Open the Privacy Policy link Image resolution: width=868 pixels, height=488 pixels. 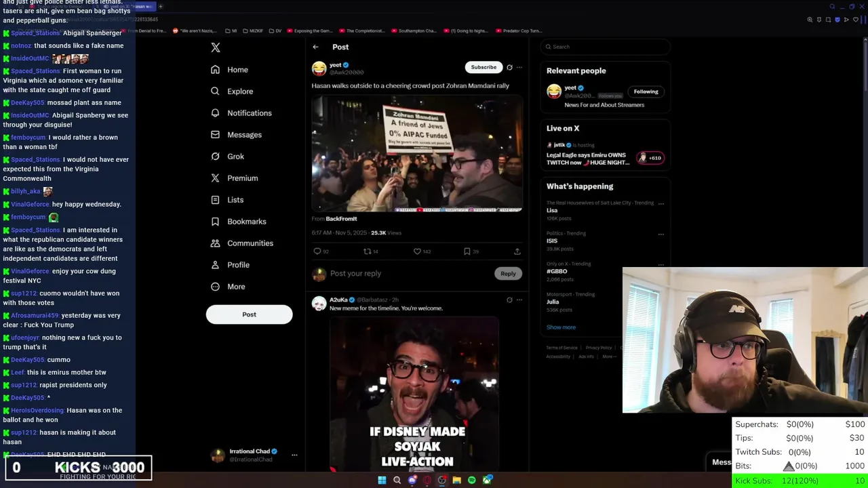pos(599,348)
